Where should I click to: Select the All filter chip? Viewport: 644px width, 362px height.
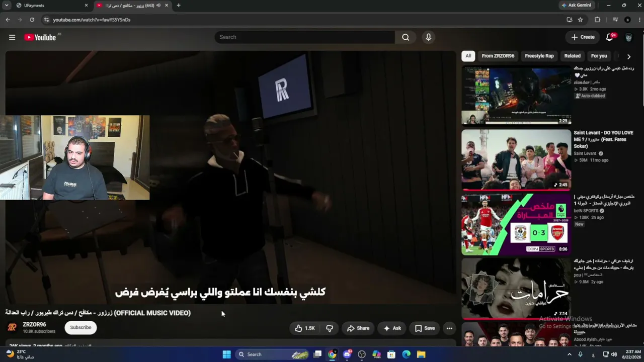tap(468, 56)
